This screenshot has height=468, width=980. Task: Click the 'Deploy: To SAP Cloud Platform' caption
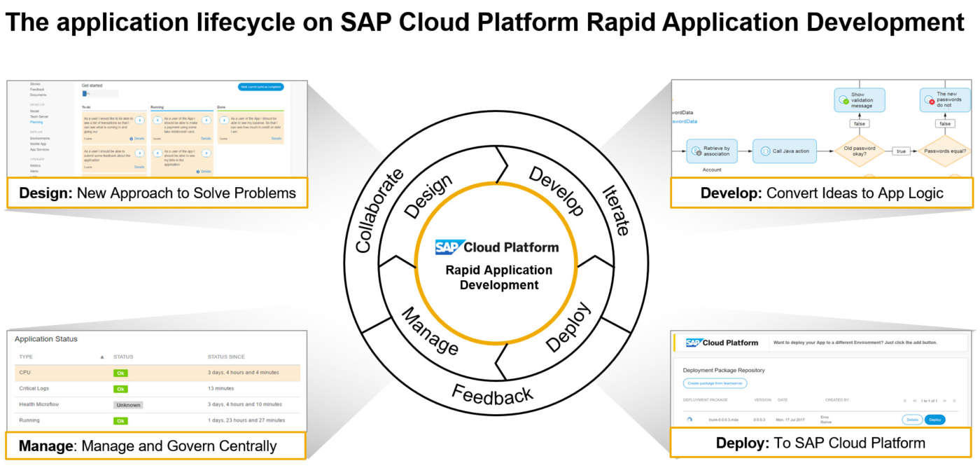[820, 443]
